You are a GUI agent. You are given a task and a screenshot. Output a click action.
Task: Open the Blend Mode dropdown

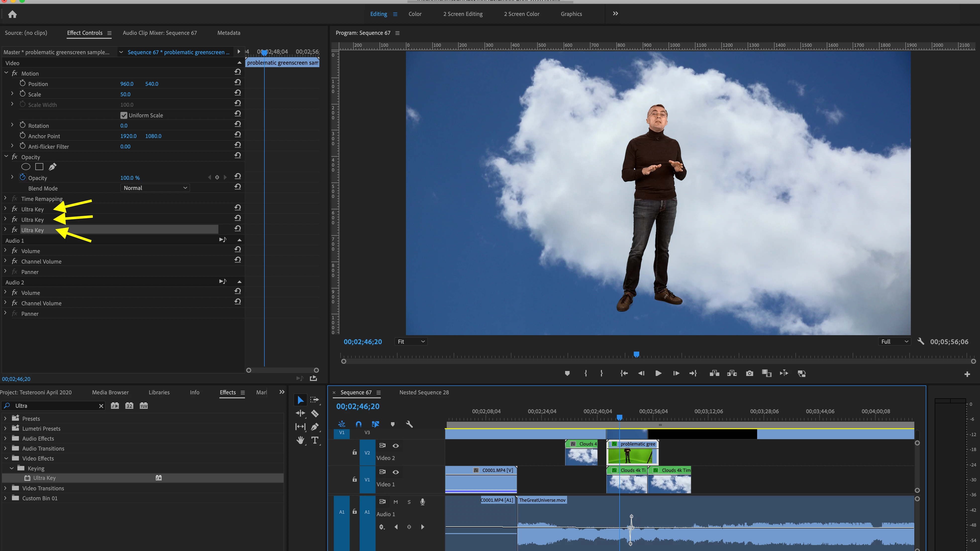coord(155,188)
